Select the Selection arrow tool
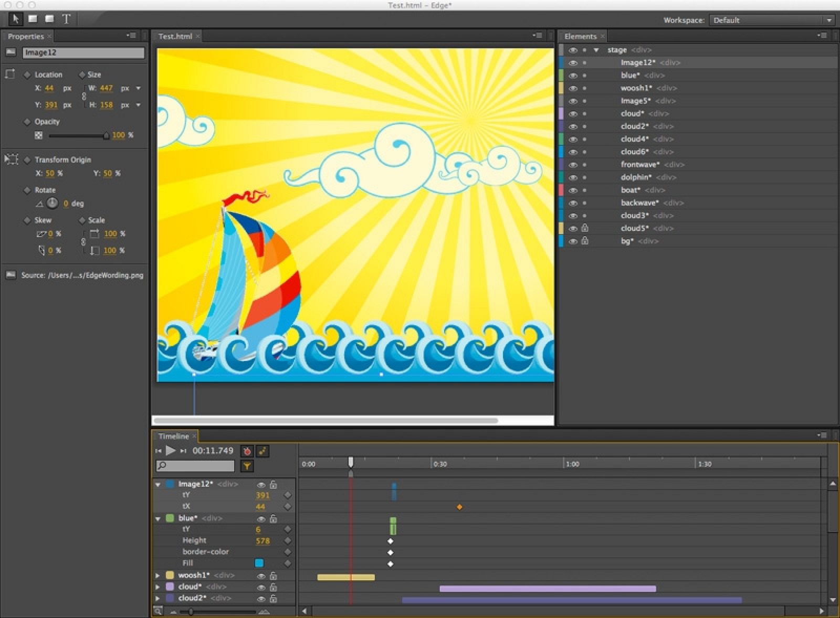This screenshot has height=618, width=840. pyautogui.click(x=16, y=19)
